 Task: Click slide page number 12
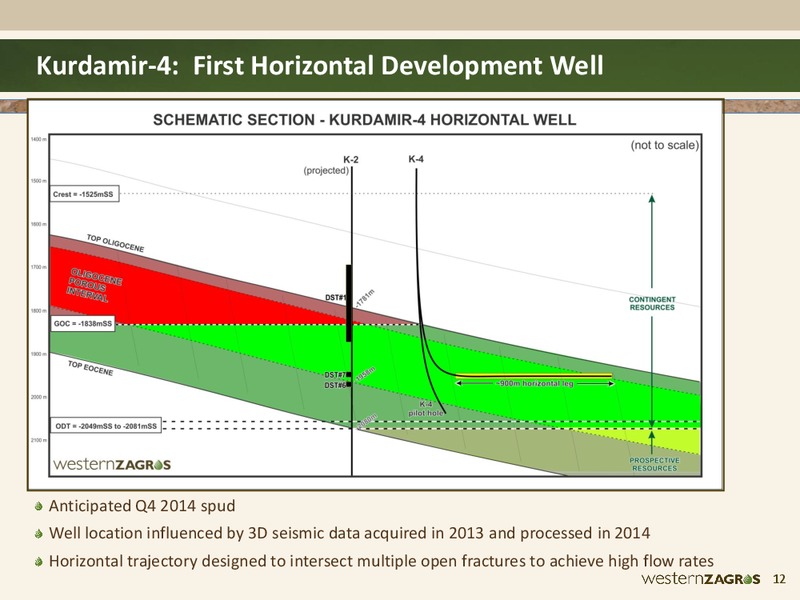[x=779, y=579]
